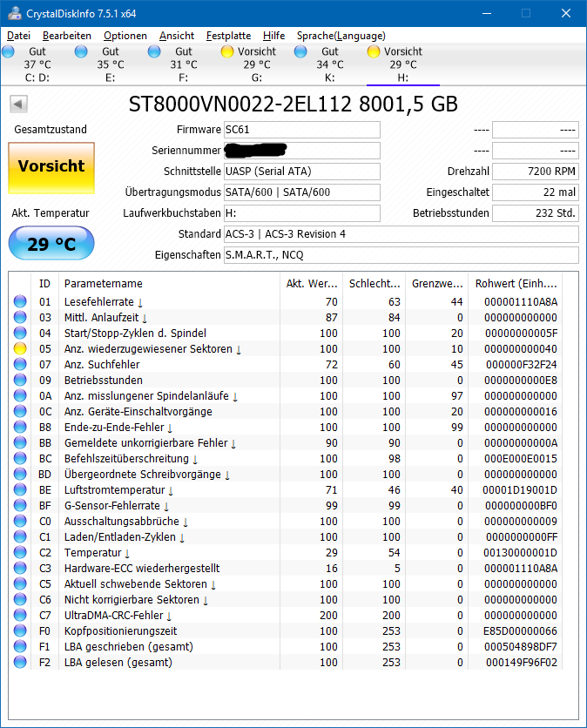Select raw value E85D00000066 of Kopfpositionierungszeit
Screen dimensions: 587x728
(521, 631)
